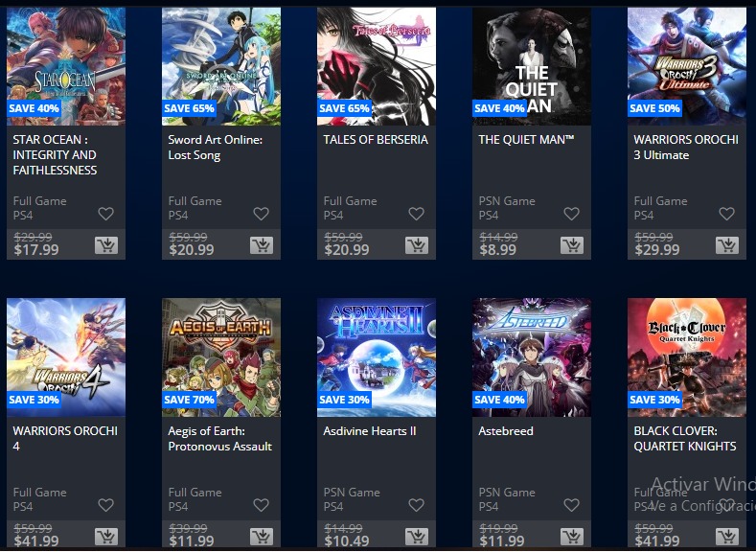Toggle wishlist heart for TALES OF BERSERIA
The image size is (756, 552).
coord(417,214)
